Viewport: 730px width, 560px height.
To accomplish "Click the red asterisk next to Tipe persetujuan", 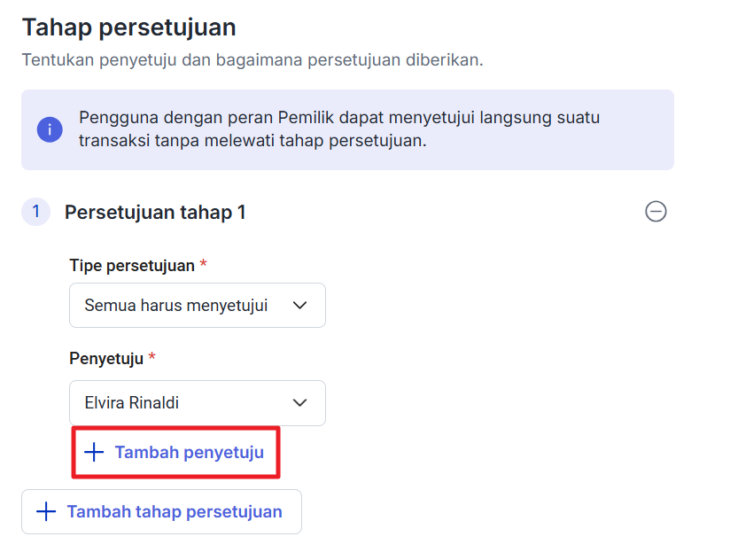I will click(x=204, y=266).
